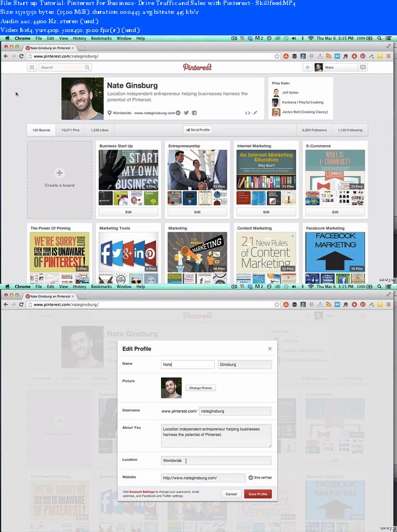Click the reload icon in the Edit Profile window's toolbar
The height and width of the screenshot is (532, 397).
click(21, 305)
